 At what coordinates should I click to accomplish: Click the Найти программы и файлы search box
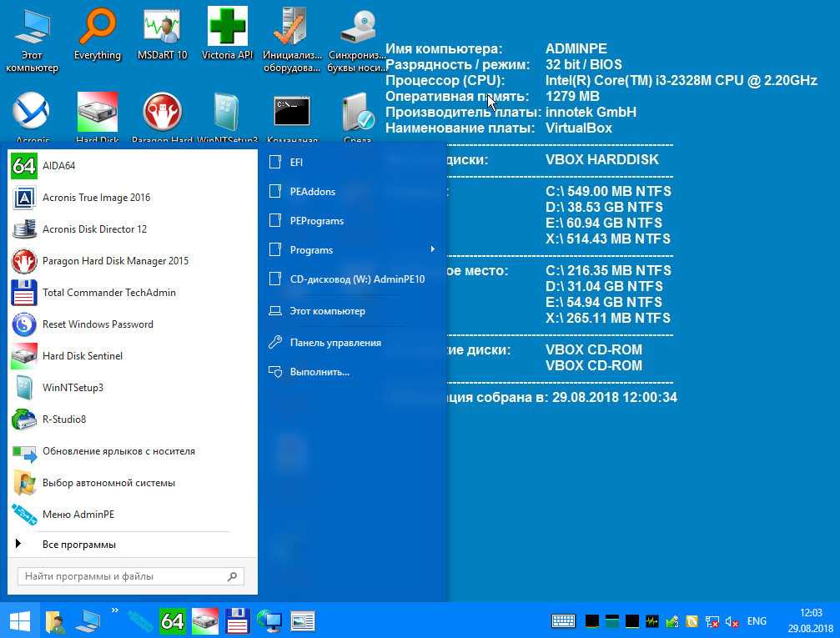pos(125,576)
